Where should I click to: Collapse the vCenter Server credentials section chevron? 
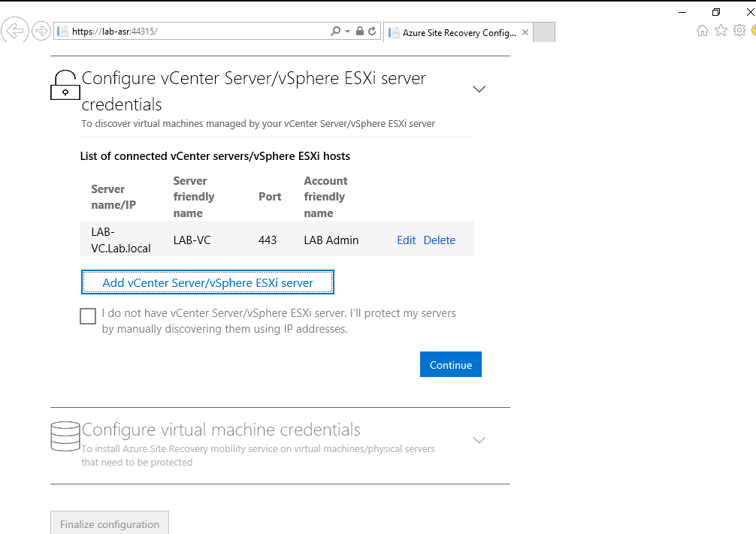click(479, 89)
